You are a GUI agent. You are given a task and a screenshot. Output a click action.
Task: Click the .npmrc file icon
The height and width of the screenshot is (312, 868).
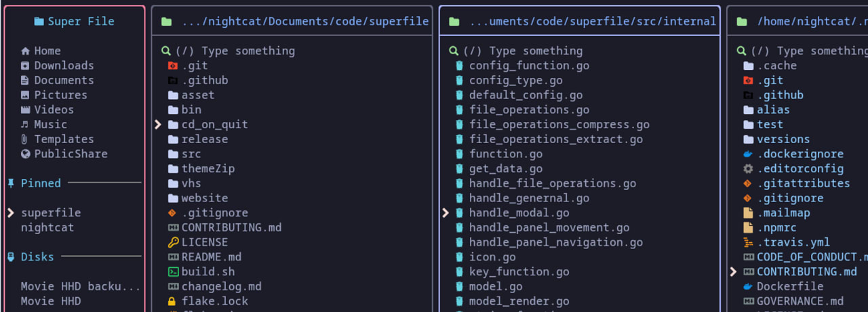[748, 228]
